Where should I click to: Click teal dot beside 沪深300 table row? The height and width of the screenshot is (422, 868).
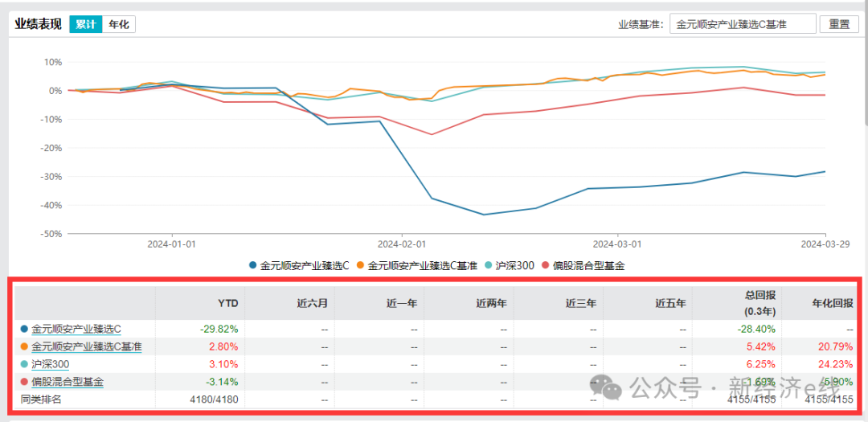[24, 364]
